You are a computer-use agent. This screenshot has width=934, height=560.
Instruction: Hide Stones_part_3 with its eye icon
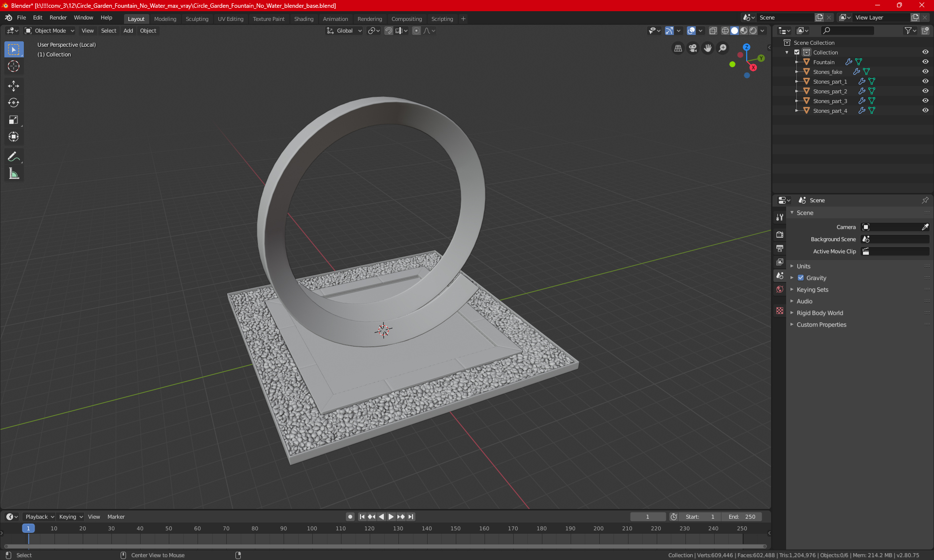tap(925, 101)
